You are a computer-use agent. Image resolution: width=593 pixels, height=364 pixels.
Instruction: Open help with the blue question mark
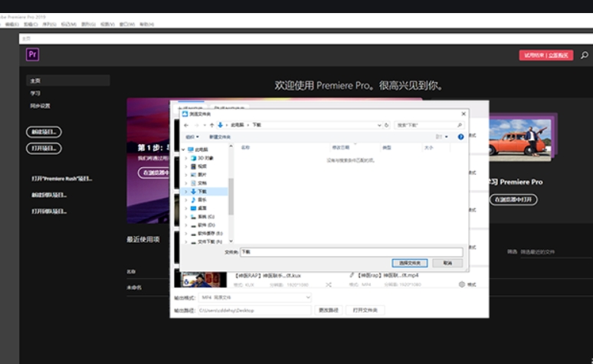coord(460,137)
